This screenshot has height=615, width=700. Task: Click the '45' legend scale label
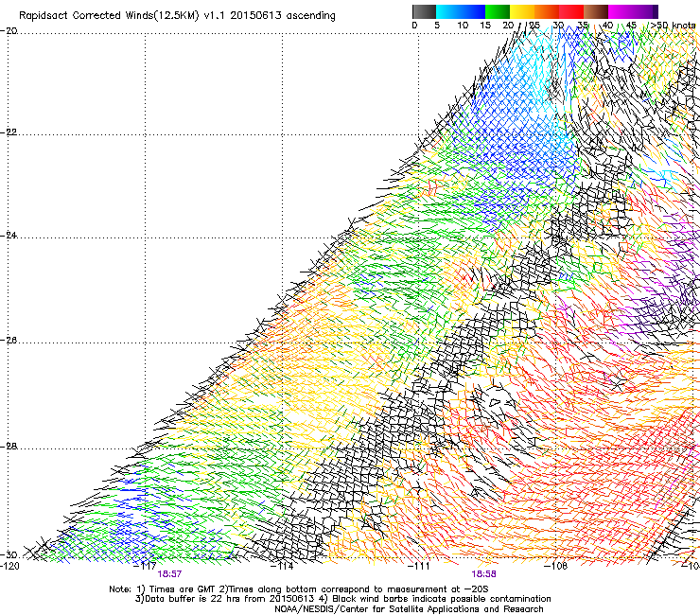(x=631, y=26)
